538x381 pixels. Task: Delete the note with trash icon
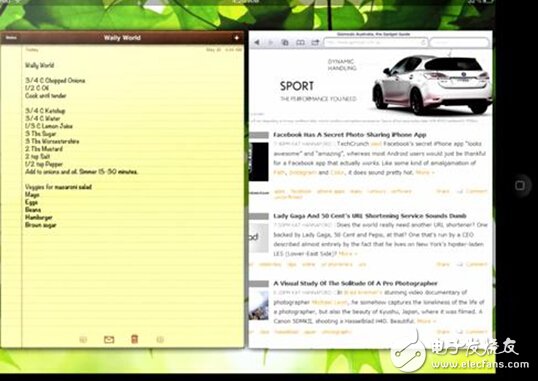point(134,339)
